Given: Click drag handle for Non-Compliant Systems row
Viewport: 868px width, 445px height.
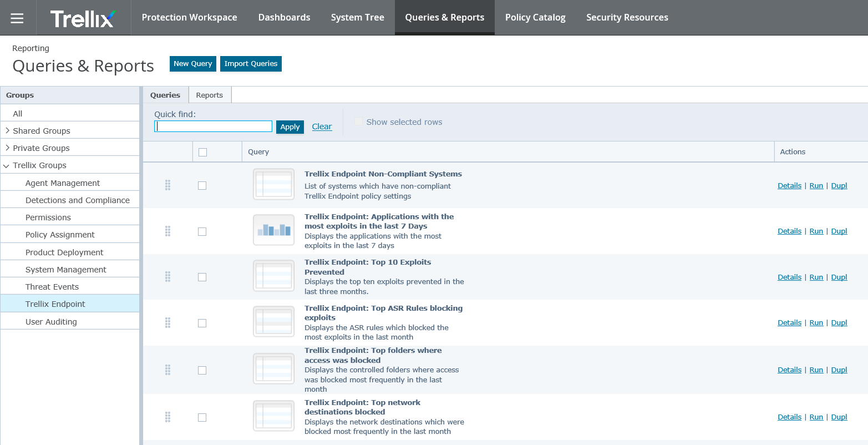Looking at the screenshot, I should click(167, 185).
